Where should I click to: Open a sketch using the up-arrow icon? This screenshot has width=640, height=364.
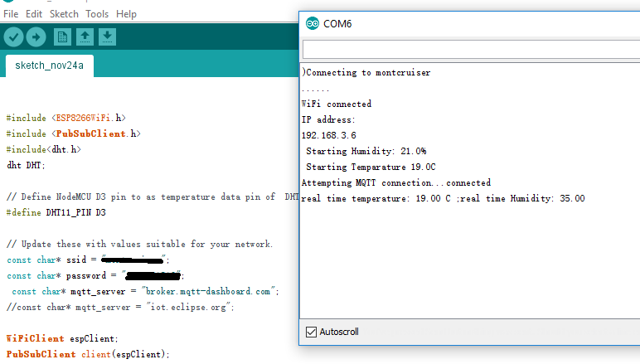[85, 36]
